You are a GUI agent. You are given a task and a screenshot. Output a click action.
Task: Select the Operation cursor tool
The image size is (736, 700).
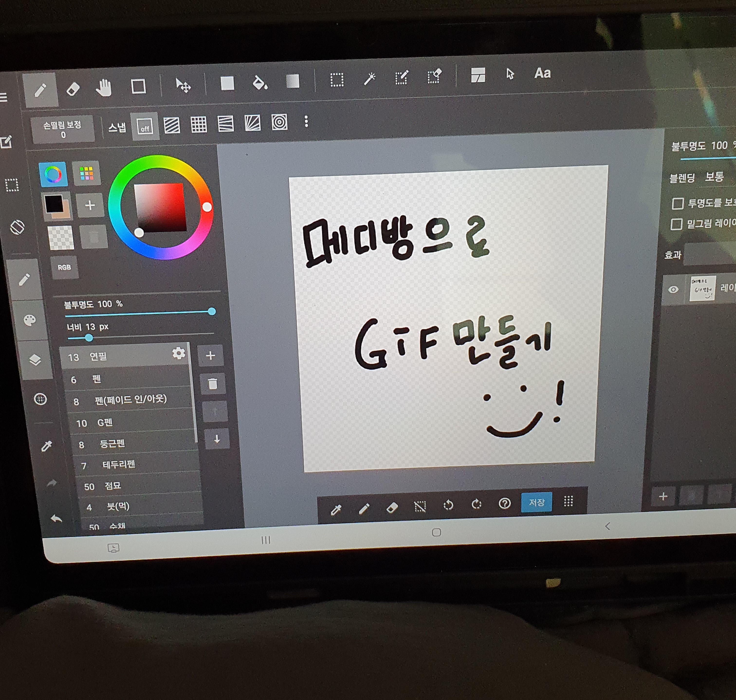coord(510,74)
